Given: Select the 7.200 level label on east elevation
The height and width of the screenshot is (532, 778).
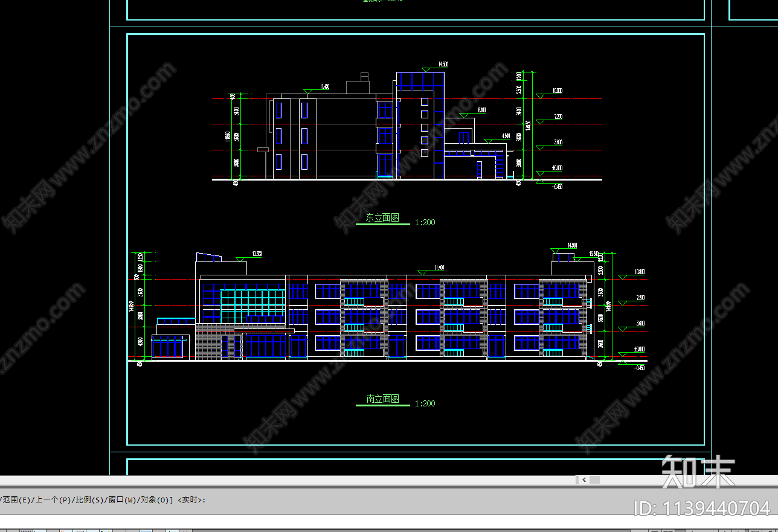Looking at the screenshot, I should [558, 117].
